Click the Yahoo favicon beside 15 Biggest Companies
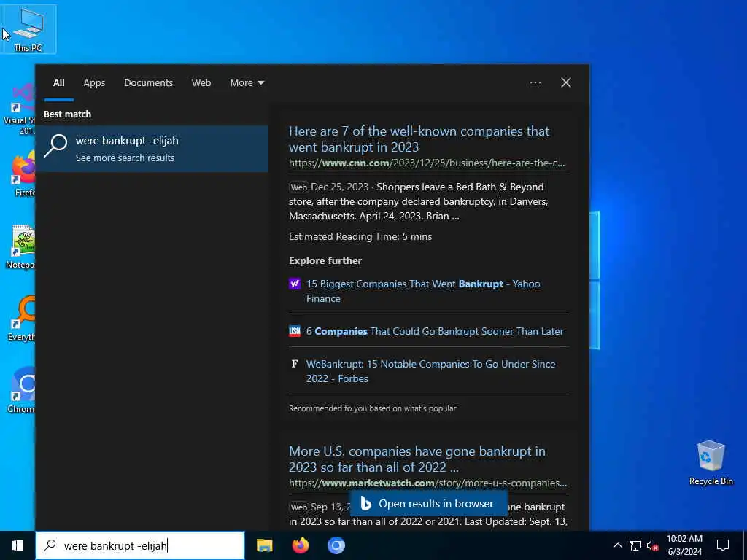Screen dimensions: 747x560 pyautogui.click(x=295, y=284)
